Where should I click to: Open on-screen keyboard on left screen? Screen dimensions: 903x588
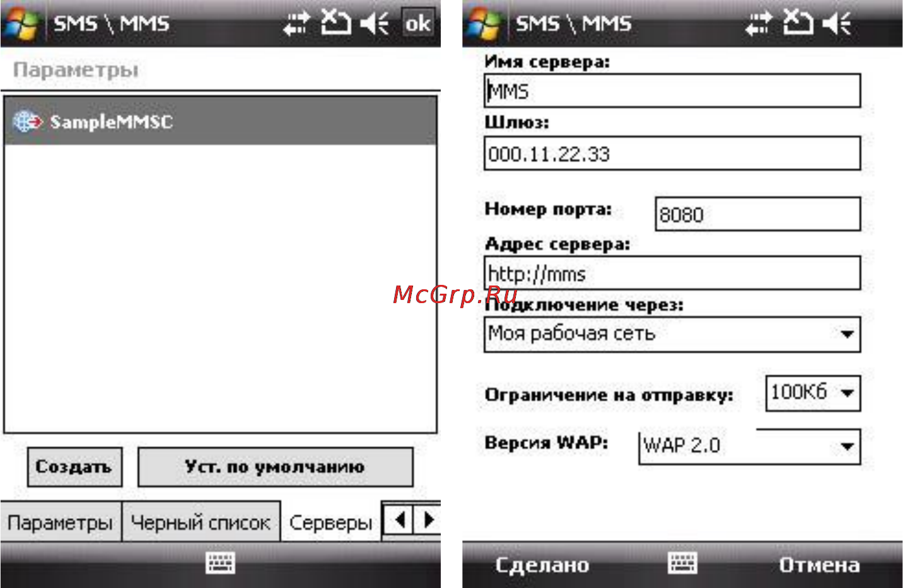click(x=220, y=562)
